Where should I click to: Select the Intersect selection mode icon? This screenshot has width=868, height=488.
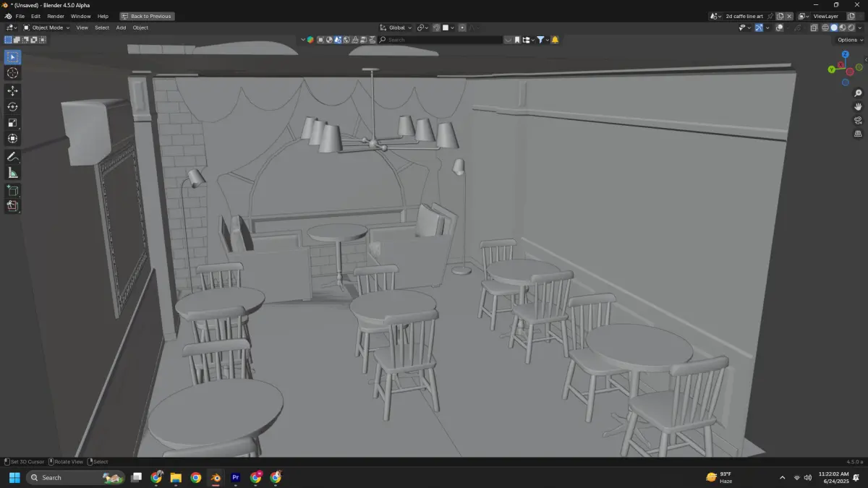[x=43, y=40]
